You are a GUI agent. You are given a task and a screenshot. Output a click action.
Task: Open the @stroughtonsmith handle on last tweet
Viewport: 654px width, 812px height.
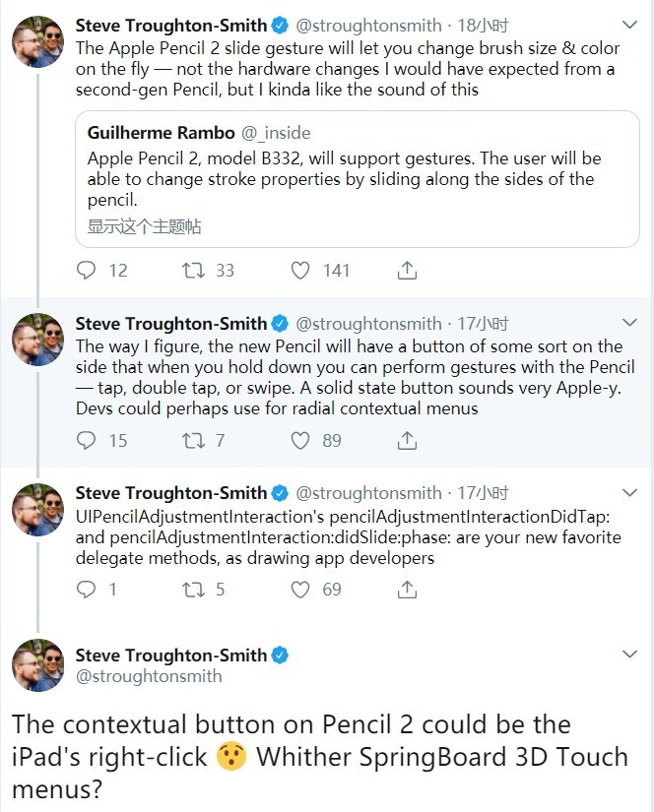click(149, 676)
